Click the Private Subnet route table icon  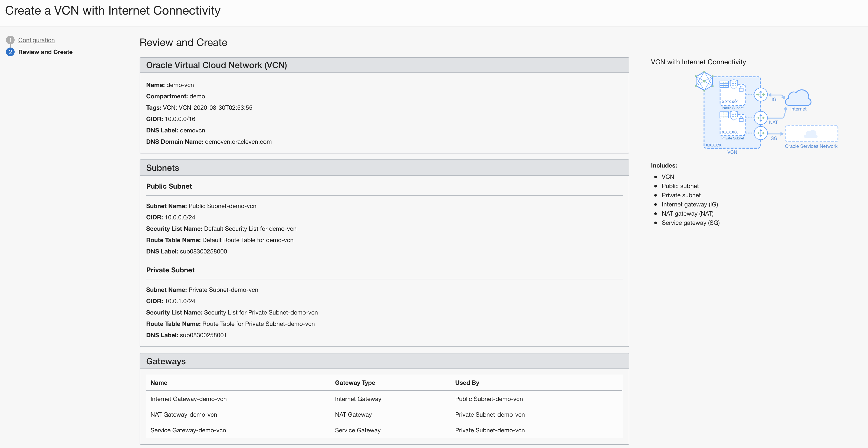click(x=724, y=115)
